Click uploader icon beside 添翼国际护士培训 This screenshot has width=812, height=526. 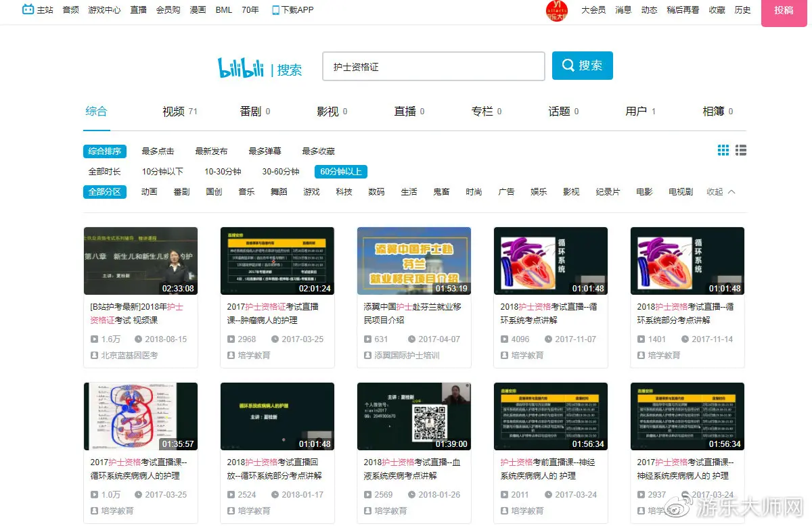click(367, 355)
